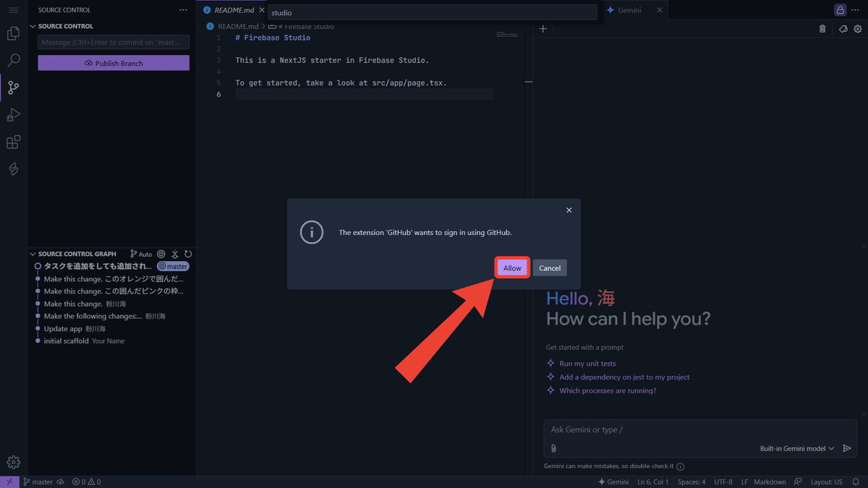Click the remote indicator in status bar
This screenshot has width=868, height=488.
tap(9, 481)
